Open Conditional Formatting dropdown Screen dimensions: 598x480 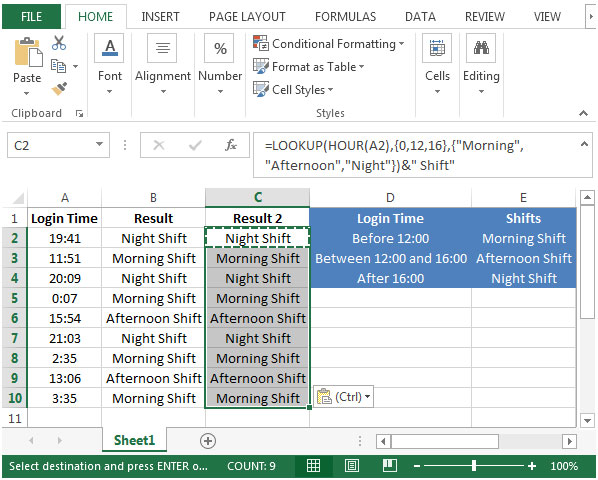coord(328,44)
